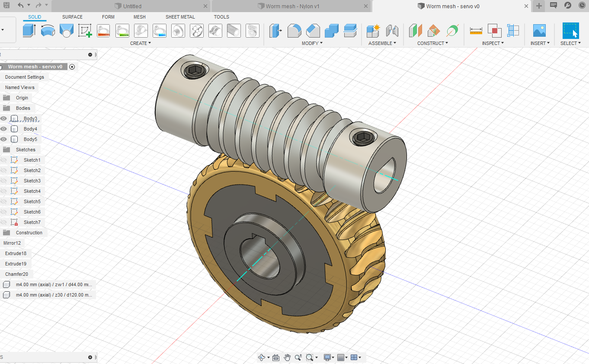Open the comments (chat bubble) icon
Screen dimensions: 589x364
pos(553,6)
